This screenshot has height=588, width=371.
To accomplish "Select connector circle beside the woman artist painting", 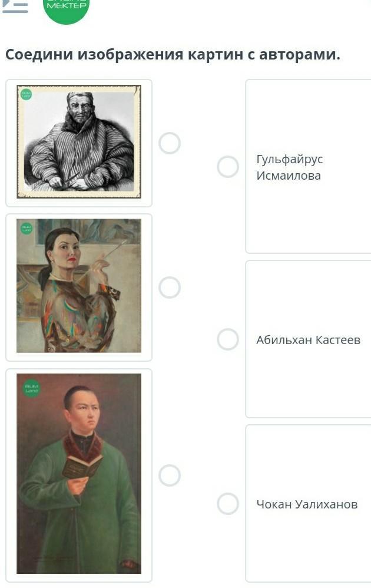I will (170, 288).
